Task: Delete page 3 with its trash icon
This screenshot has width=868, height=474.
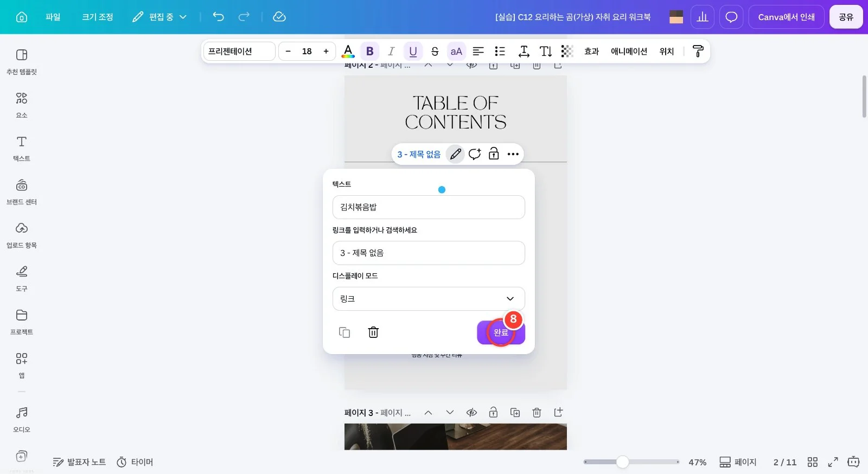Action: (x=537, y=413)
